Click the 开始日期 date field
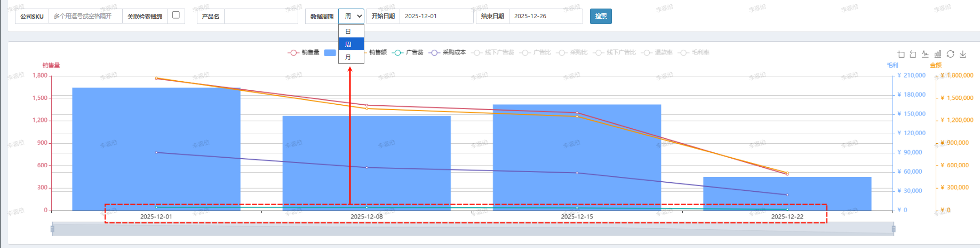 436,16
